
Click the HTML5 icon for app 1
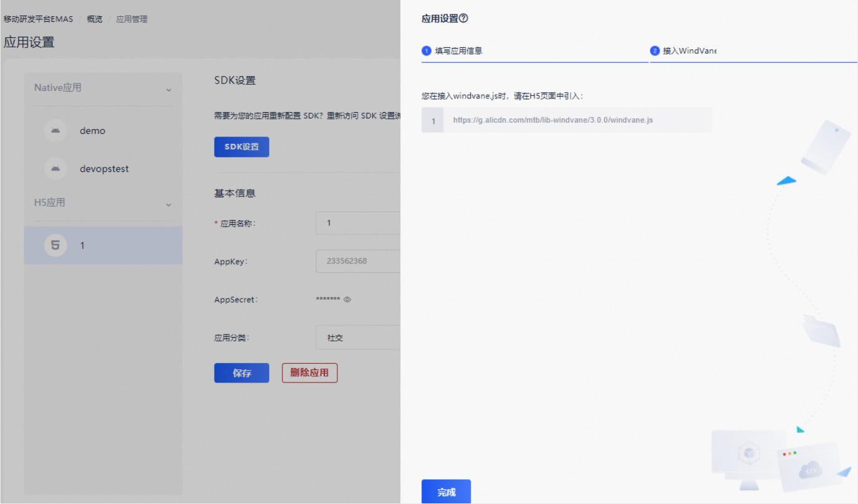56,245
